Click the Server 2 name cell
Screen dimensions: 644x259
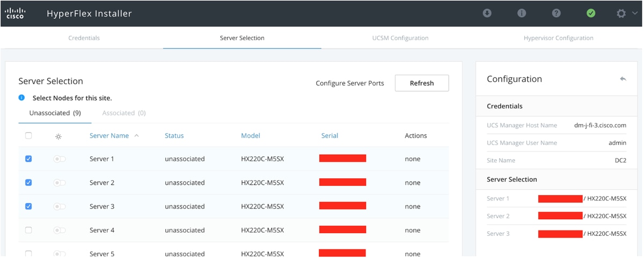click(x=102, y=183)
